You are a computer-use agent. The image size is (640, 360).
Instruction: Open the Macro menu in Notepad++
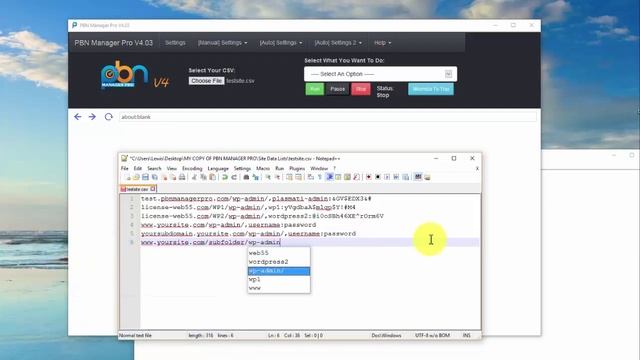[x=263, y=168]
